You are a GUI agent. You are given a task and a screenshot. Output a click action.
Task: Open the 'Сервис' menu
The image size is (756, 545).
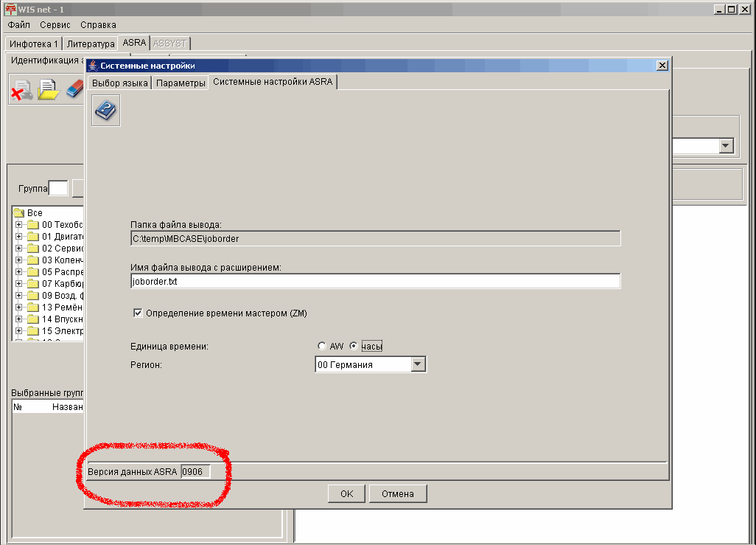55,25
